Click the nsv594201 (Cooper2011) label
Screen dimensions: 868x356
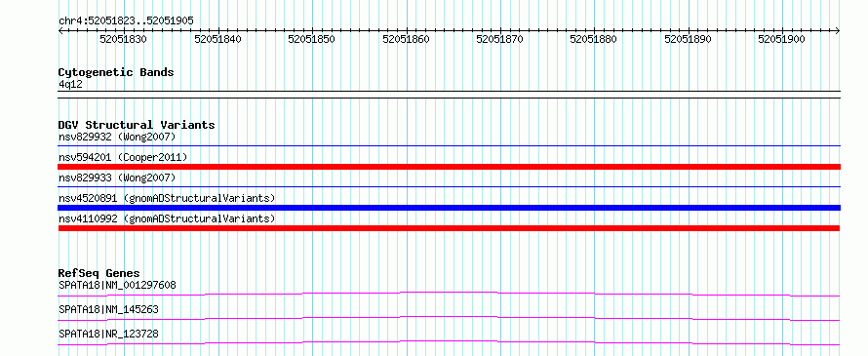point(123,157)
